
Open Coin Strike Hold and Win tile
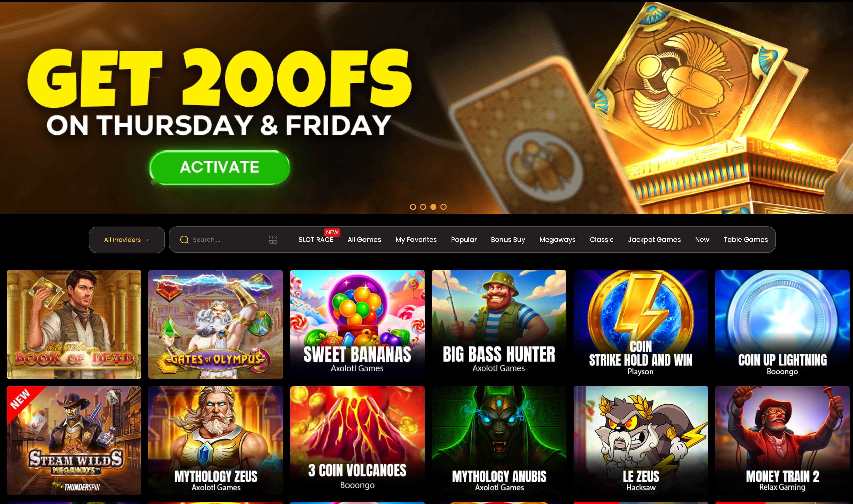[x=641, y=324]
